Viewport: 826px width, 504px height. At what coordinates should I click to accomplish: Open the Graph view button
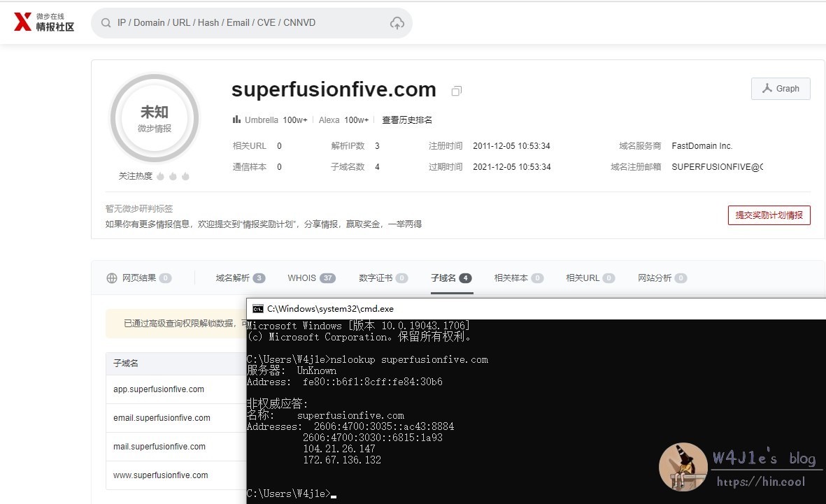click(781, 89)
